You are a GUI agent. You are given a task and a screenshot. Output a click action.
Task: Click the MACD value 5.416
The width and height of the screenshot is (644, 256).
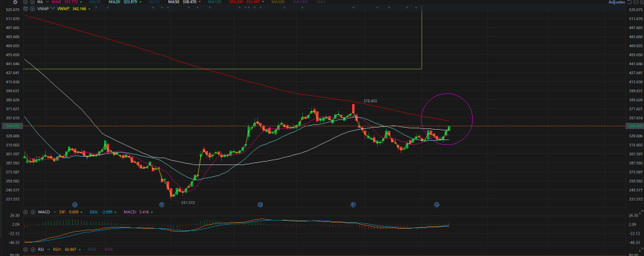143,212
